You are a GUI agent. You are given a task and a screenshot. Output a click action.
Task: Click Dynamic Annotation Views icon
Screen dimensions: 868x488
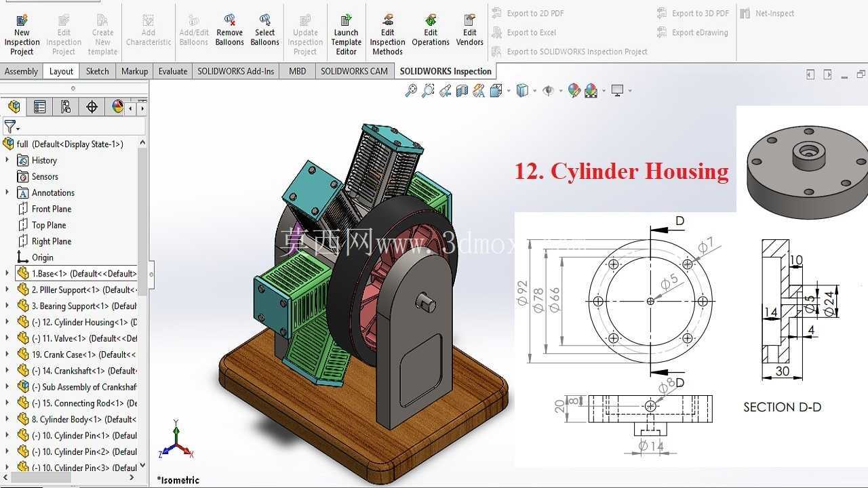click(x=479, y=90)
